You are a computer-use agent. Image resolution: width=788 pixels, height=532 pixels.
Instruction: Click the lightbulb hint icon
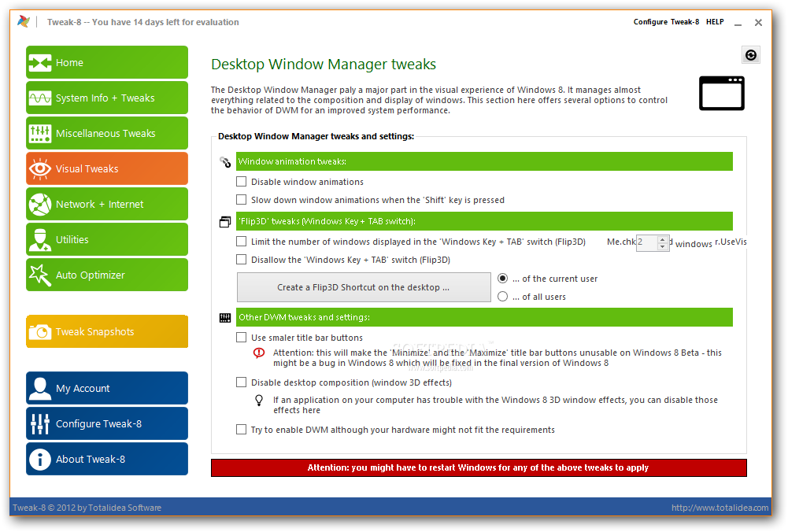tap(259, 401)
